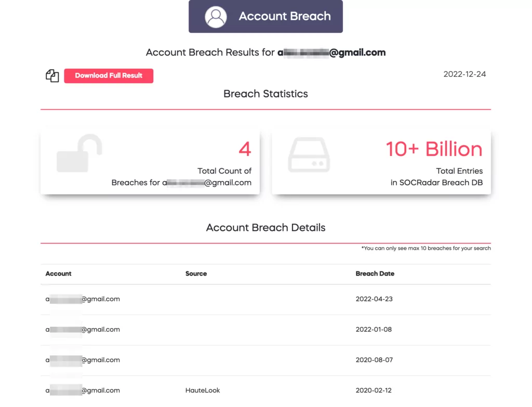Click the 'Account Breach Details' heading
This screenshot has height=407, width=532.
pos(265,228)
